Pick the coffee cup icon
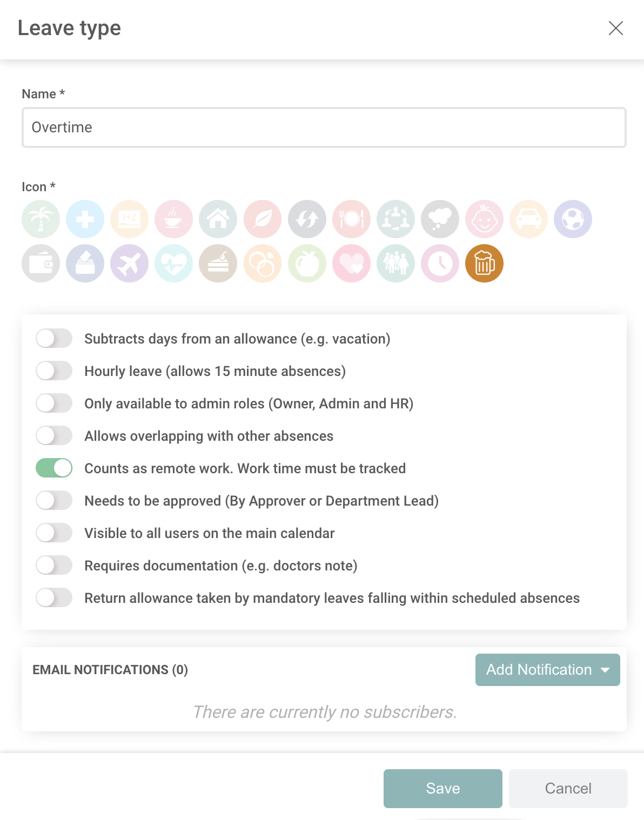Viewport: 644px width, 820px height. pyautogui.click(x=174, y=219)
